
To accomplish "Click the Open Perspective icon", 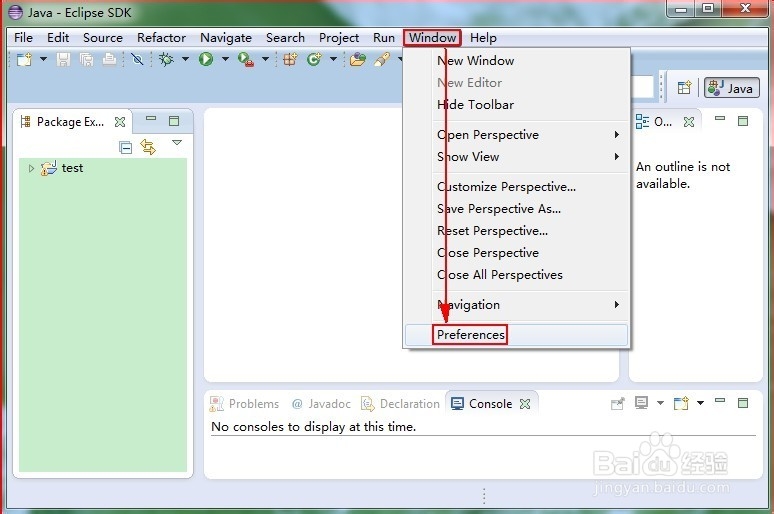I will (x=684, y=88).
